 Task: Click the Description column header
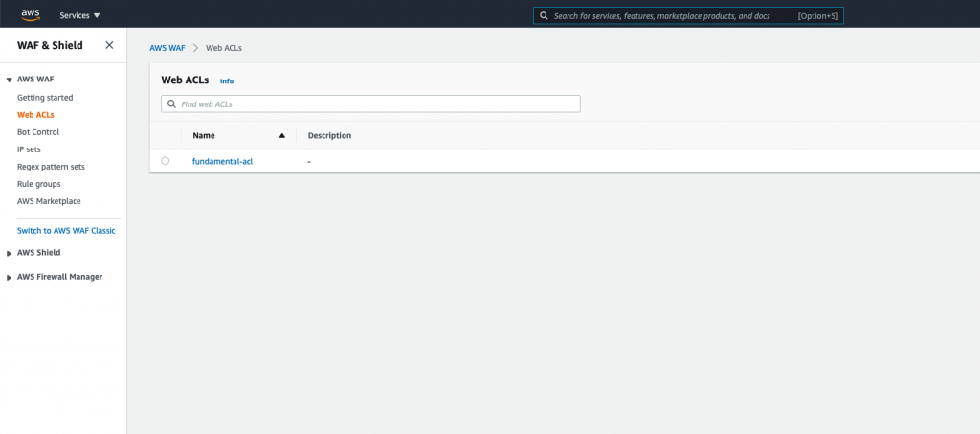(329, 136)
